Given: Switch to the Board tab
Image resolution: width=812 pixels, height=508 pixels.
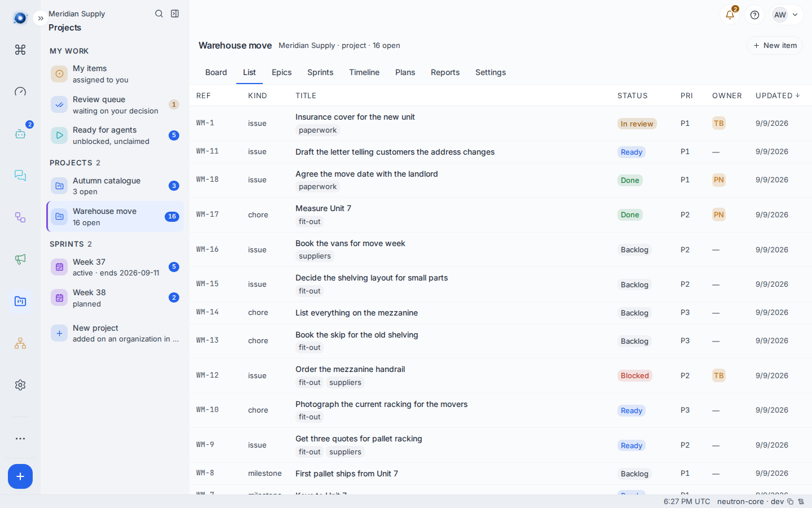Looking at the screenshot, I should pyautogui.click(x=216, y=72).
